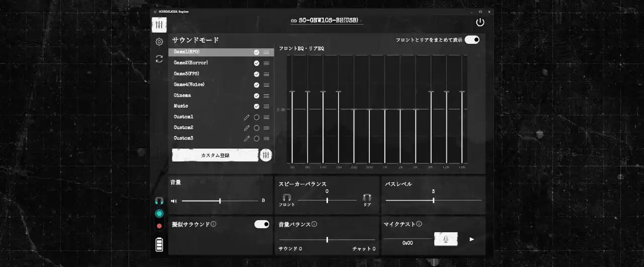Click the 音量 volume slider handle
The height and width of the screenshot is (267, 644).
pyautogui.click(x=220, y=201)
